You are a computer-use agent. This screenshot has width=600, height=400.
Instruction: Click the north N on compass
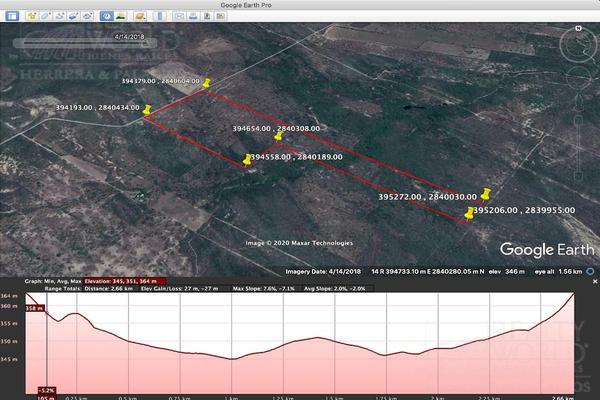(x=578, y=29)
